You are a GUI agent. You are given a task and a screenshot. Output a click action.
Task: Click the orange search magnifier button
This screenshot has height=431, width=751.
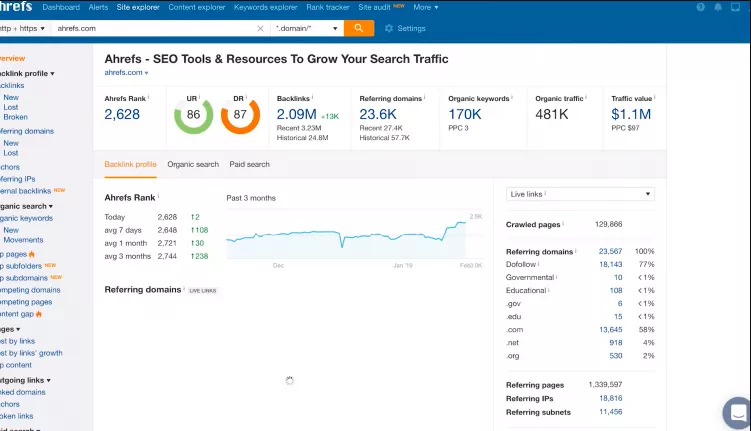coord(359,28)
